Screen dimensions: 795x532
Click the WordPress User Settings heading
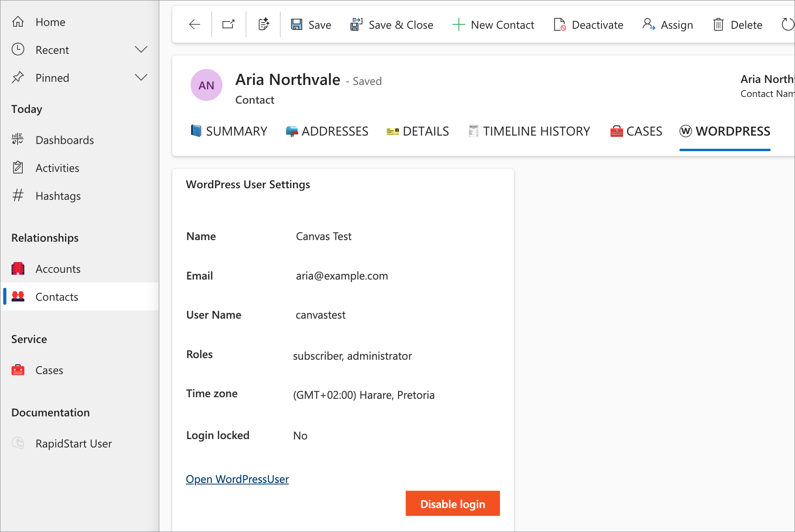tap(248, 184)
